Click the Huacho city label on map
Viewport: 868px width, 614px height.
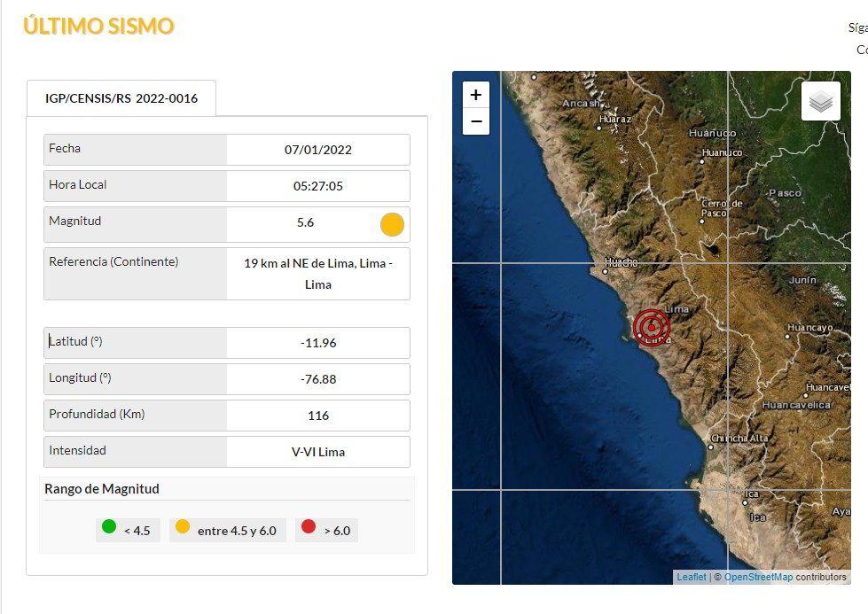pos(622,263)
